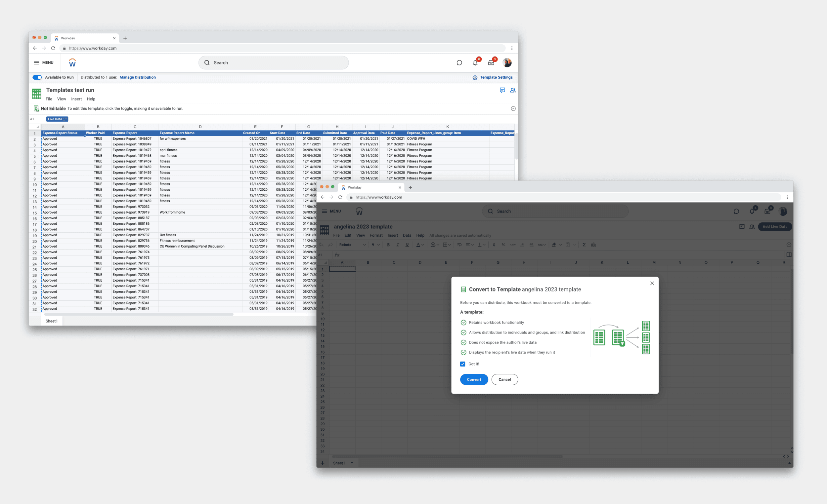The width and height of the screenshot is (827, 504).
Task: Click the Live Data chip in the formula bar
Action: (57, 119)
